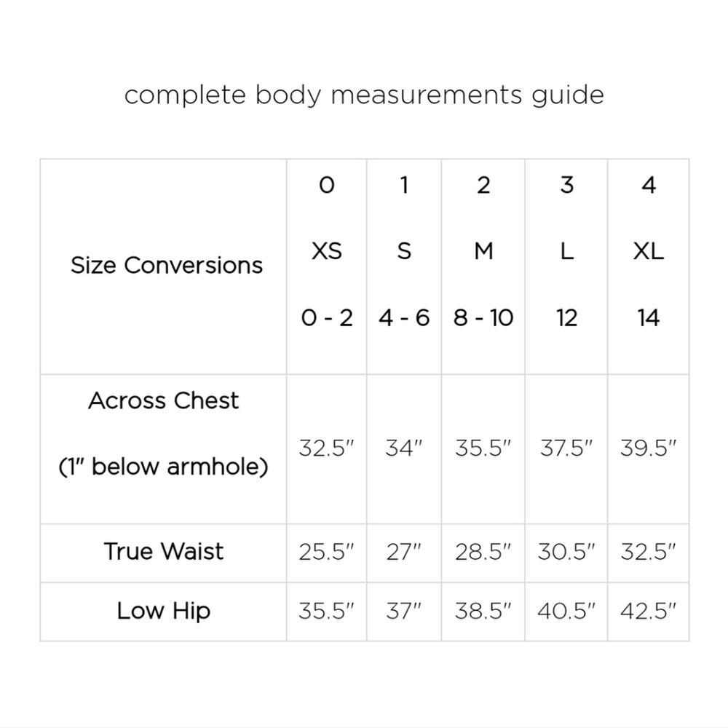Click the 'complete body measurements guide' title
This screenshot has width=728, height=728.
pyautogui.click(x=364, y=95)
